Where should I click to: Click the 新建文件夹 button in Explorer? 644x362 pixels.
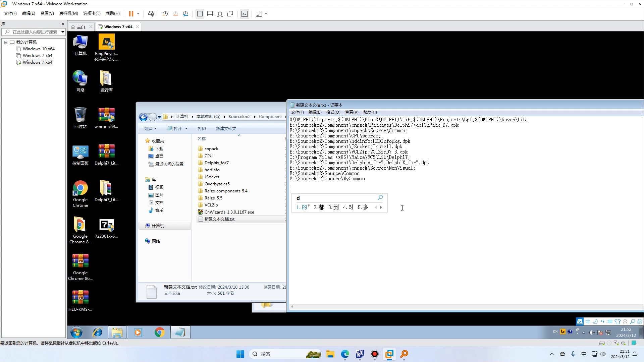[x=226, y=129]
